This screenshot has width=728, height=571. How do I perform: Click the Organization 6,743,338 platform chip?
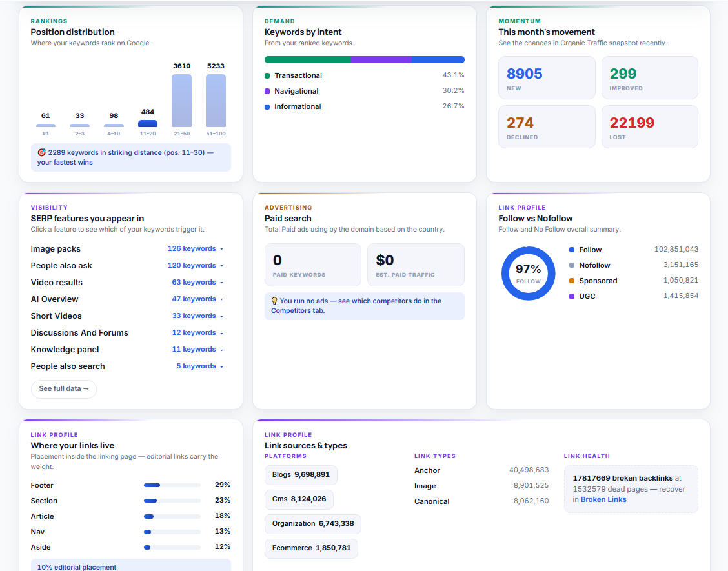pyautogui.click(x=313, y=524)
